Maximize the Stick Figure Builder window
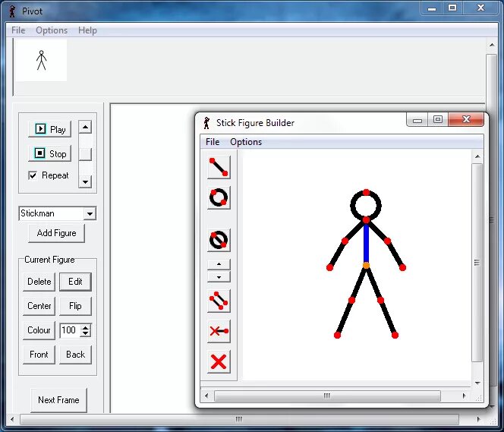Image resolution: width=504 pixels, height=432 pixels. tap(437, 119)
